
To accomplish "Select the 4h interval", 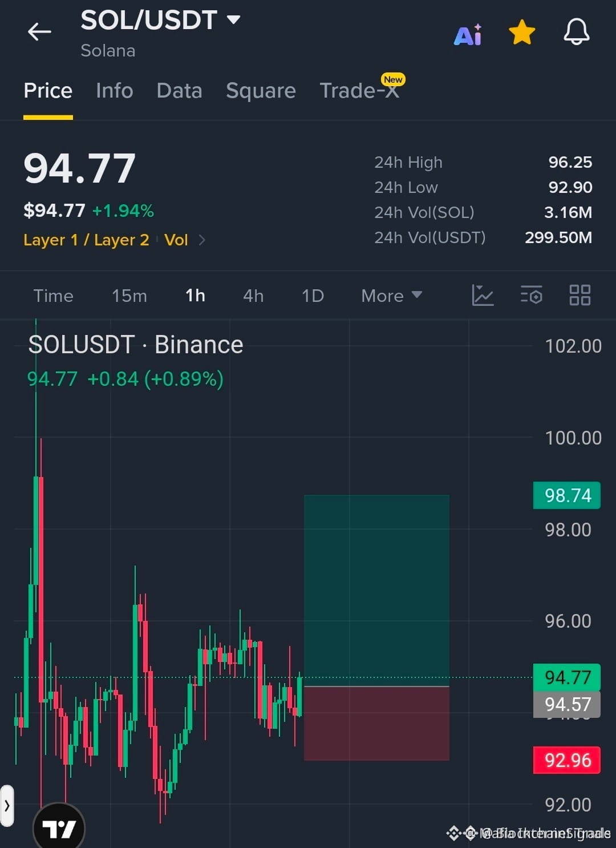I will tap(253, 296).
